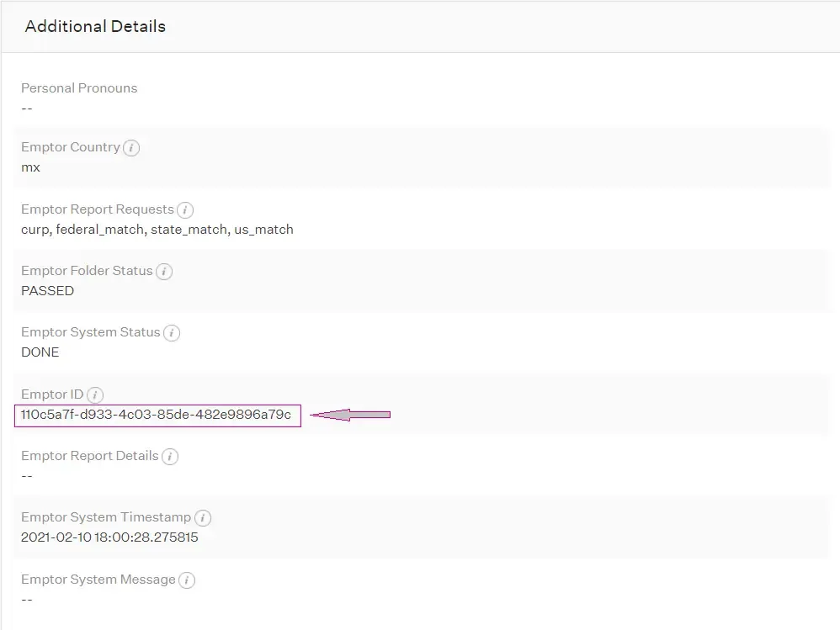Select the curp report request text

(34, 229)
